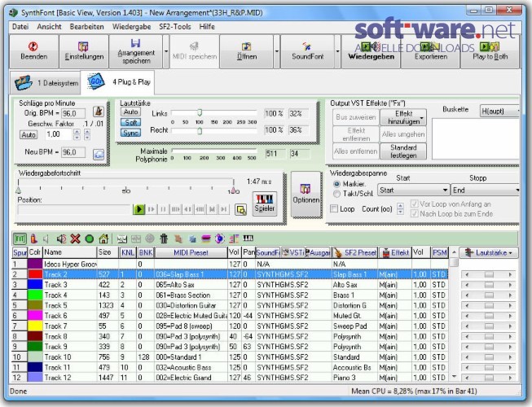Open Einstellungen settings toolbar button
Viewport: 532px width, 407px height.
[x=84, y=51]
